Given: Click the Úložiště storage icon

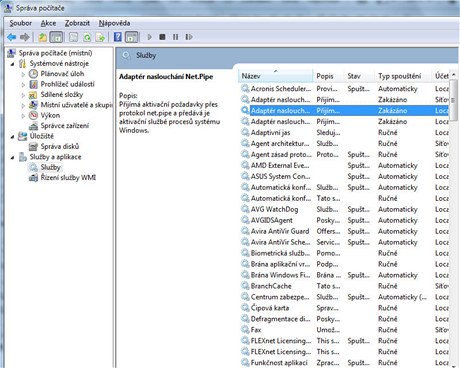Looking at the screenshot, I should click(22, 136).
